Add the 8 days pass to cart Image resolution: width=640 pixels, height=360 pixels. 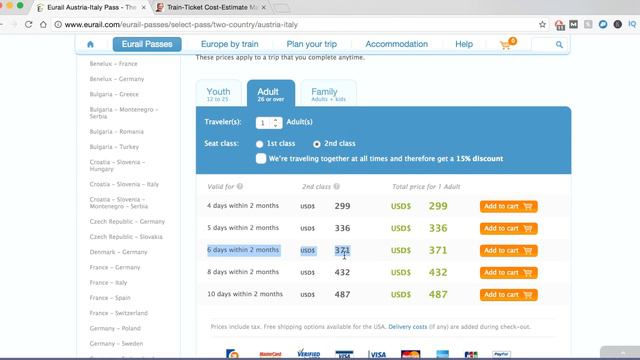coord(509,273)
